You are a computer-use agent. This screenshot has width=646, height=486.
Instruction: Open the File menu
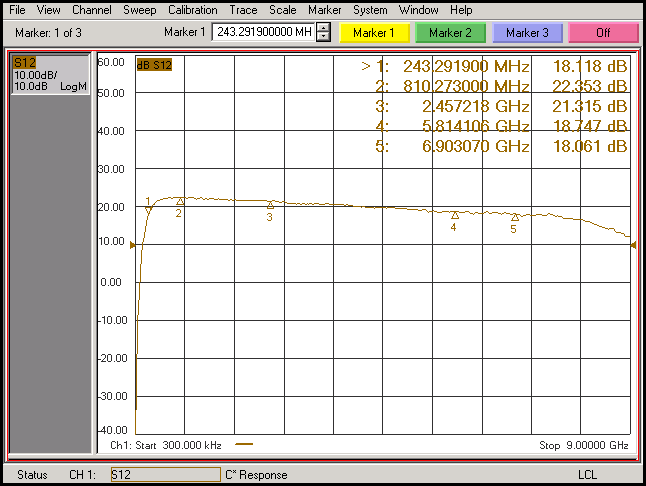(17, 10)
